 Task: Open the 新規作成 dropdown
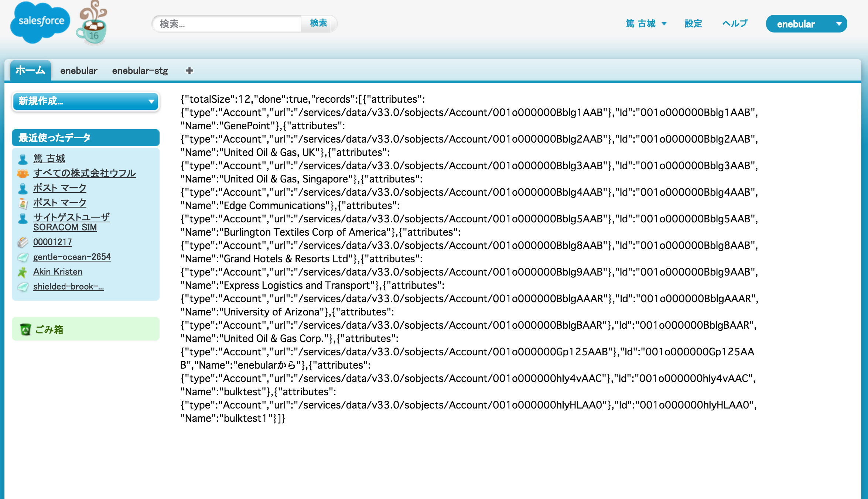86,101
